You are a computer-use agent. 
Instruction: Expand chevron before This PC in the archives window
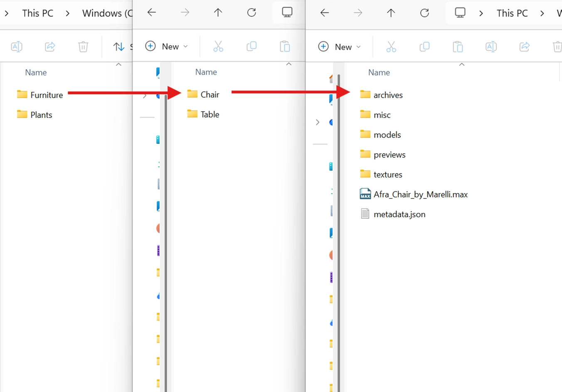point(481,13)
